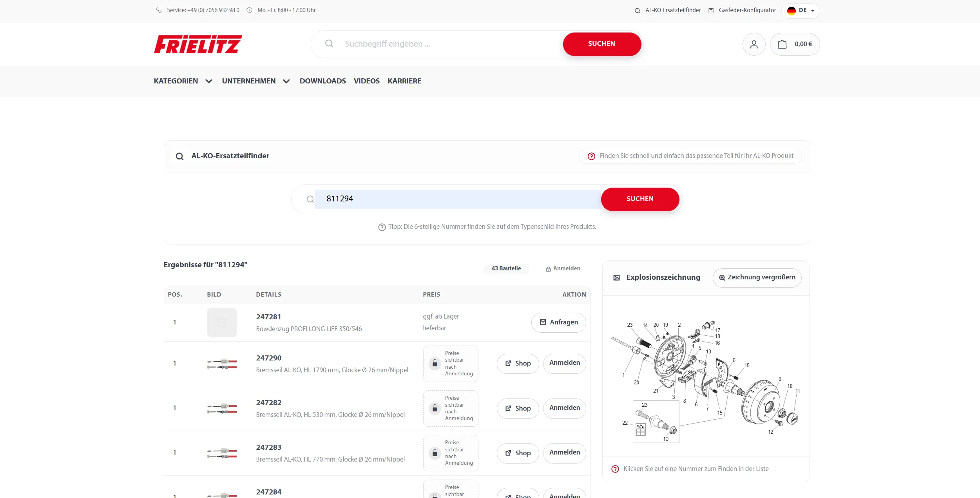980x498 pixels.
Task: Open the DOWNLOADS menu item
Action: [323, 81]
